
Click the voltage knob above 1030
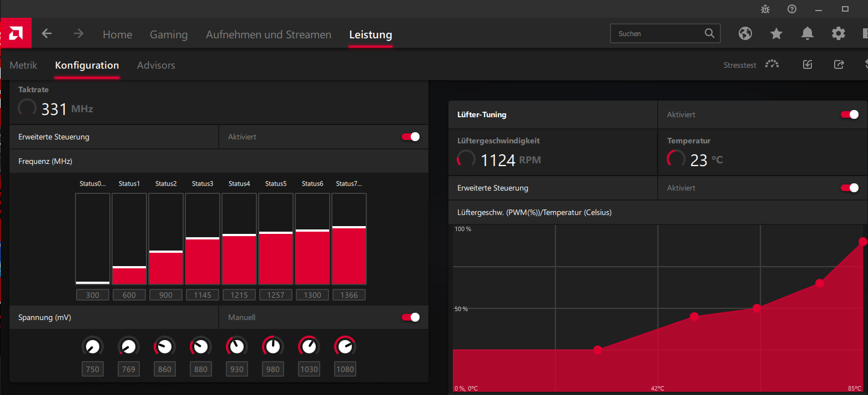tap(309, 347)
